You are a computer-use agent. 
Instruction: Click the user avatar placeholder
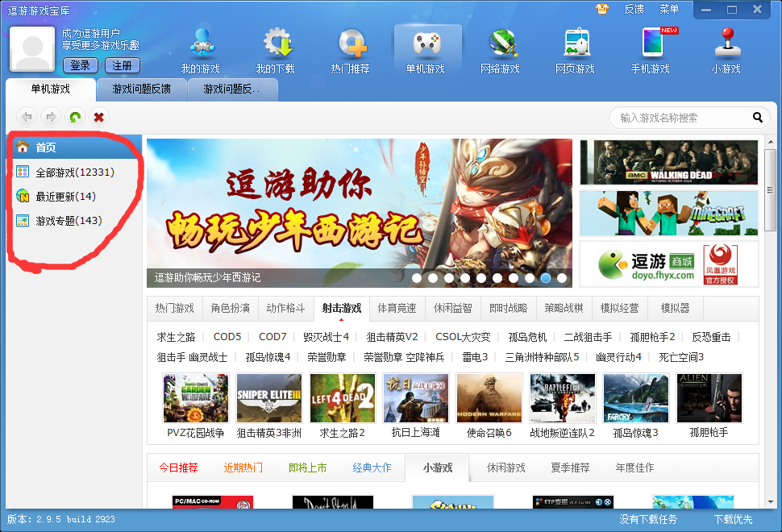32,49
